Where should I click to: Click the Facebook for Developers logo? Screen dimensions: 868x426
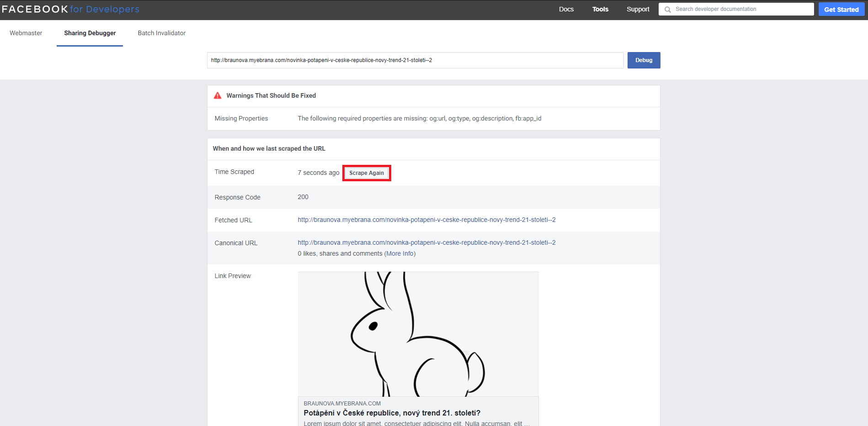[x=71, y=9]
